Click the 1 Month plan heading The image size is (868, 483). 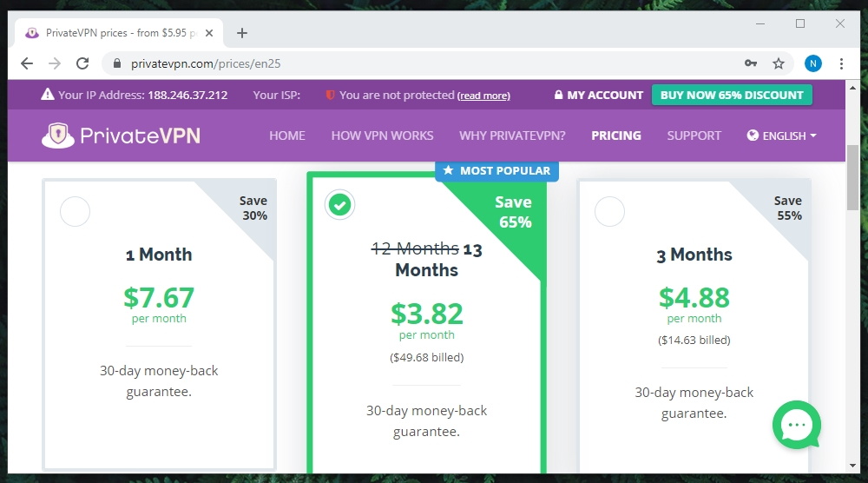click(x=159, y=255)
